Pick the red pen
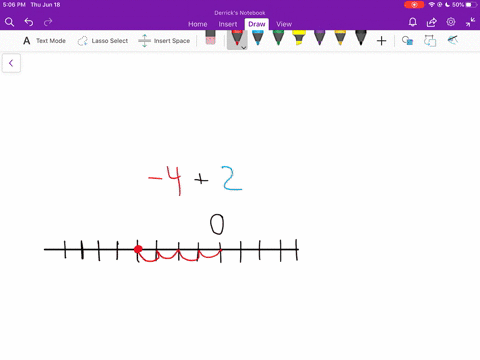The width and height of the screenshot is (480, 360). tap(237, 38)
